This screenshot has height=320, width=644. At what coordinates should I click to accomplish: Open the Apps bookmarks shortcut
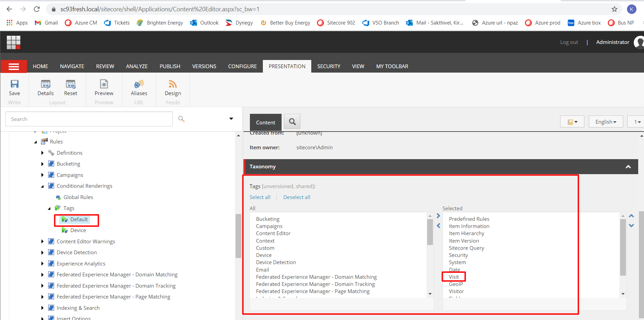click(x=17, y=23)
